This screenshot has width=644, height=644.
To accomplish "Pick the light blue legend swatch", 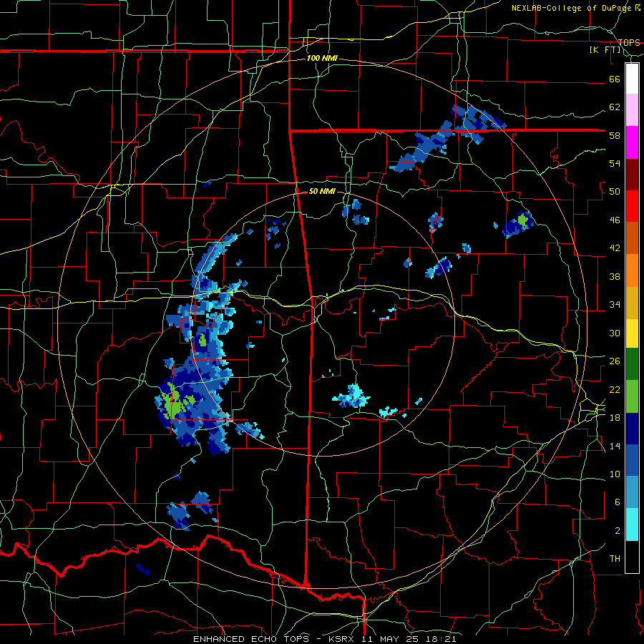I will 632,492.
